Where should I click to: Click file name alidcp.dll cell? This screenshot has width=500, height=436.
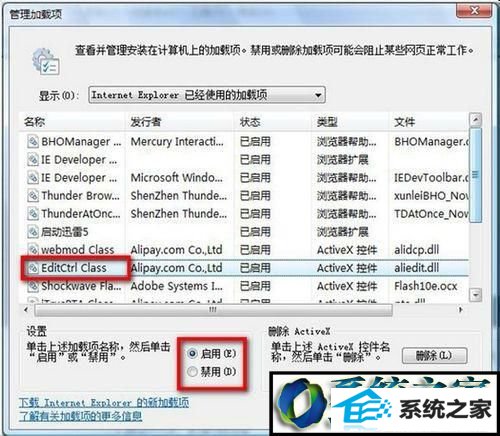(x=417, y=250)
